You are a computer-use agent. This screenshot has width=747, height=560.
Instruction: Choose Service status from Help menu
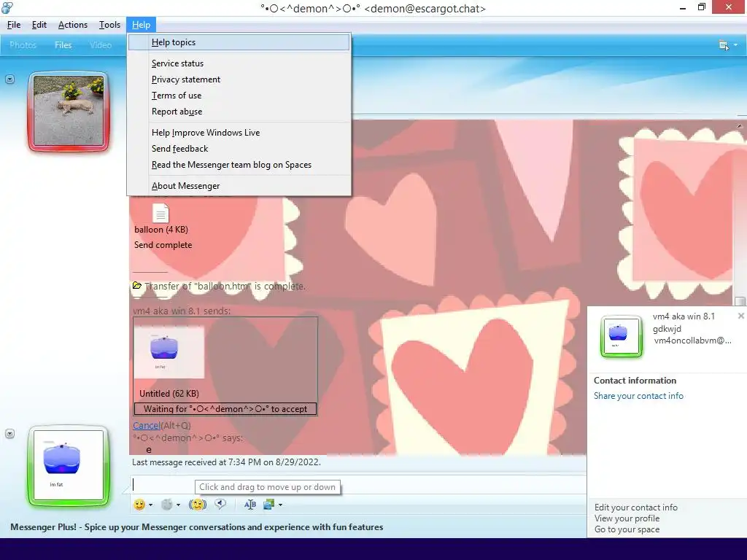[239, 63]
